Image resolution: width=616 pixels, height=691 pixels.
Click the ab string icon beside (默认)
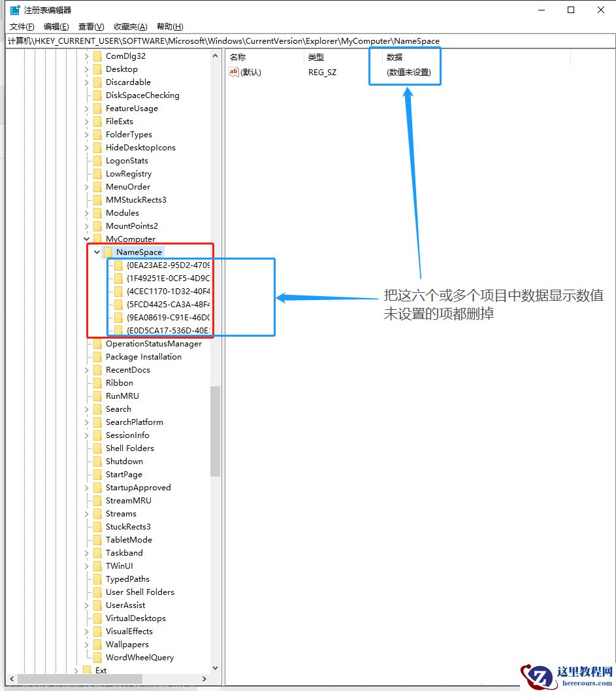pos(234,72)
